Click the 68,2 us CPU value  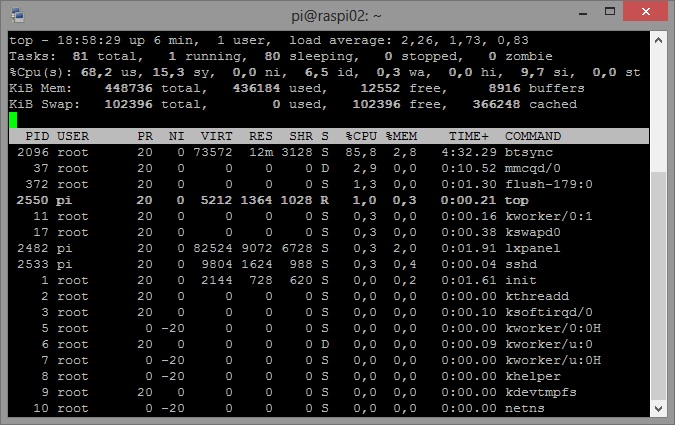(x=96, y=72)
